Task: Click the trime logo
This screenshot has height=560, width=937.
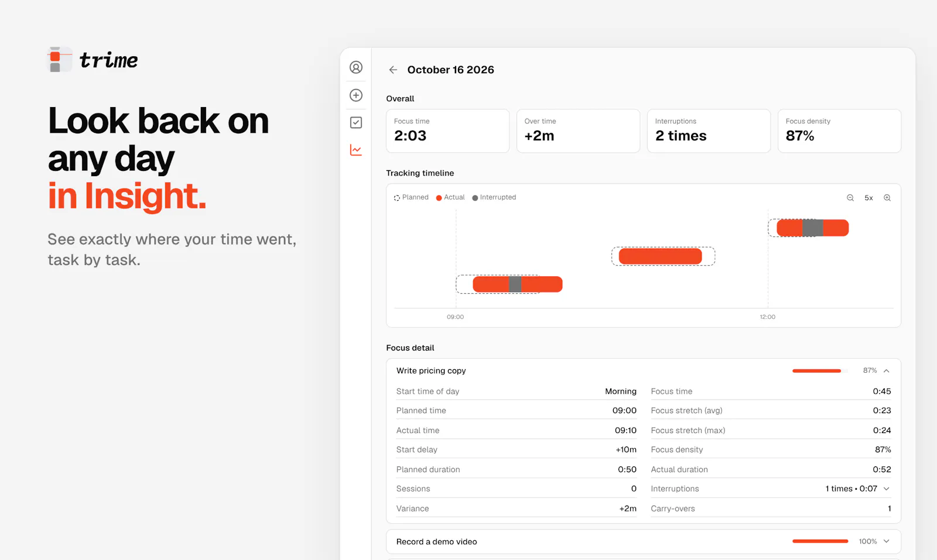Action: tap(93, 60)
